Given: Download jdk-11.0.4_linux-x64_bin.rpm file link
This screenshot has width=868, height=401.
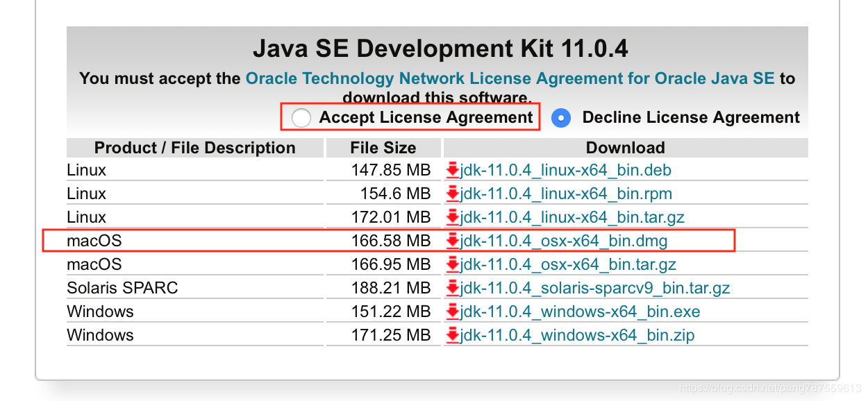Looking at the screenshot, I should coord(566,194).
